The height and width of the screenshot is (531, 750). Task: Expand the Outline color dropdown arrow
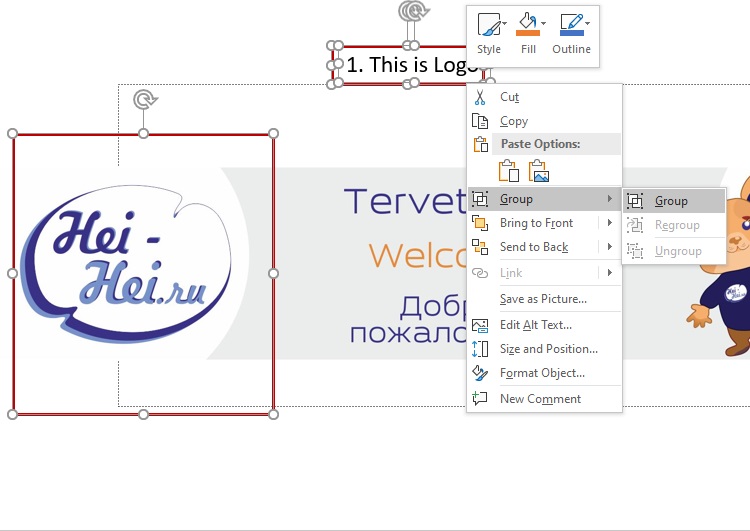click(x=587, y=23)
